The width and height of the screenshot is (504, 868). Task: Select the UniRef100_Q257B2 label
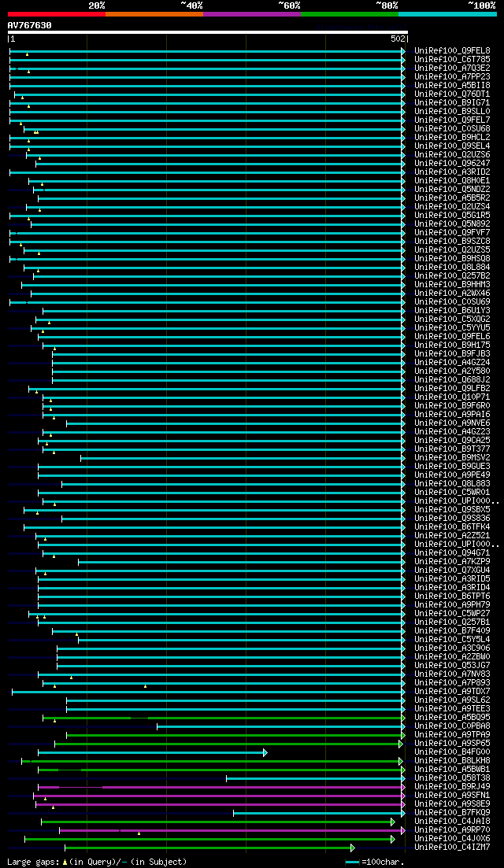pyautogui.click(x=452, y=275)
